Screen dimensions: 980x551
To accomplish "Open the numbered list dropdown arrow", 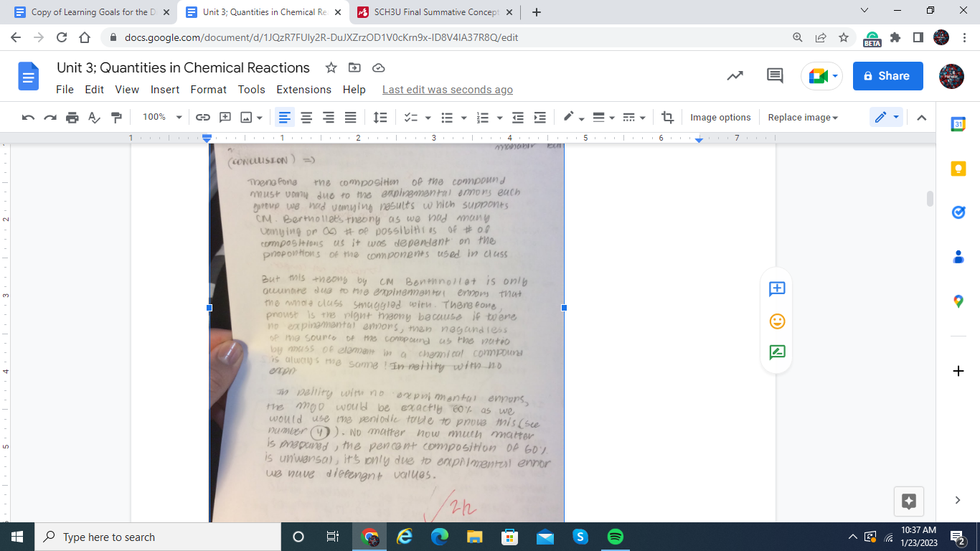I will 500,118.
